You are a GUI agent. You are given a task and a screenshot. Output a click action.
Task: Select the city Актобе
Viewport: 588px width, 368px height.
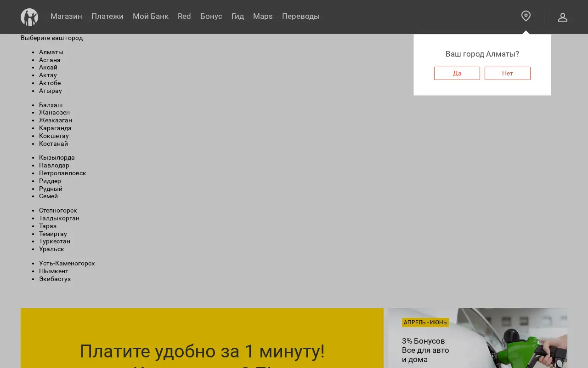[x=50, y=83]
